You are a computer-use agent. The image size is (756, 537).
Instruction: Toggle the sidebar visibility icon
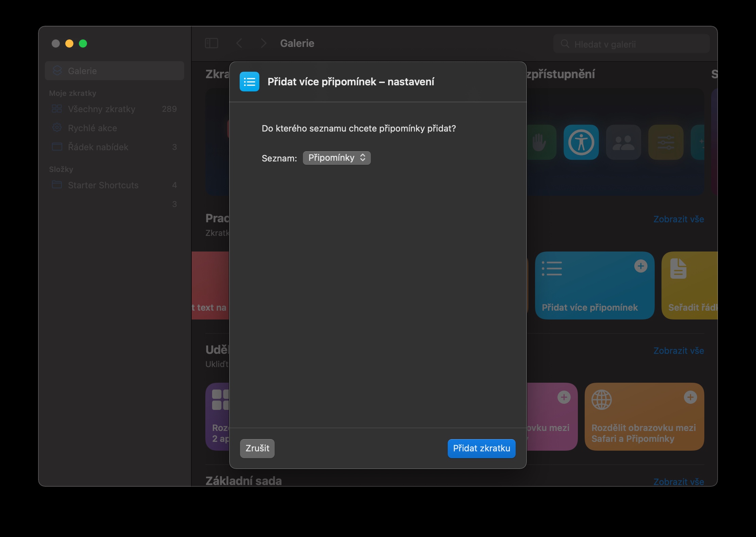click(x=211, y=43)
